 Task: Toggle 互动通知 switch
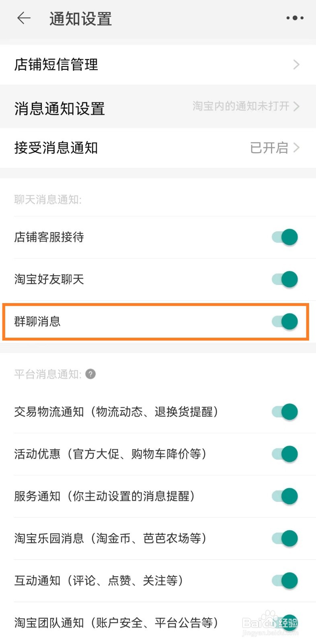[285, 580]
